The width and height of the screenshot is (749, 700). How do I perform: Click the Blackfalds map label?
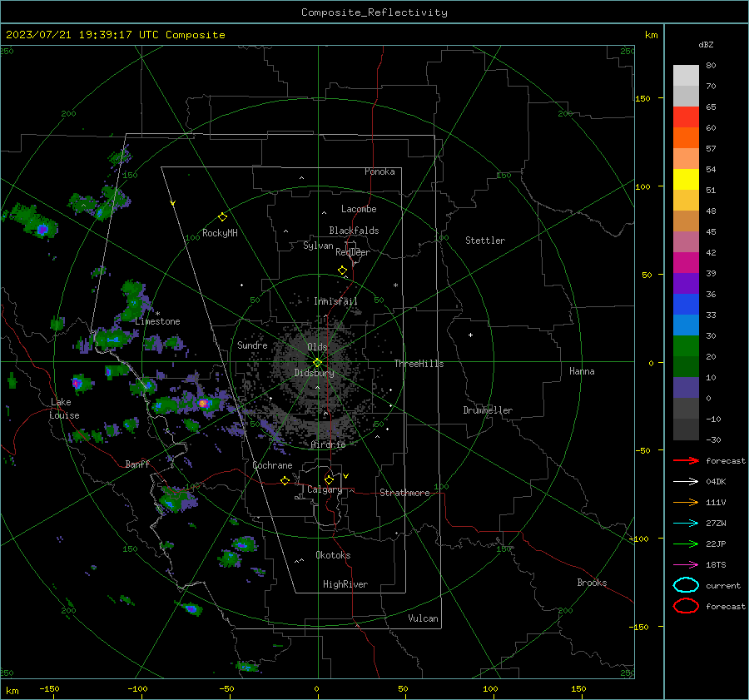pyautogui.click(x=354, y=231)
